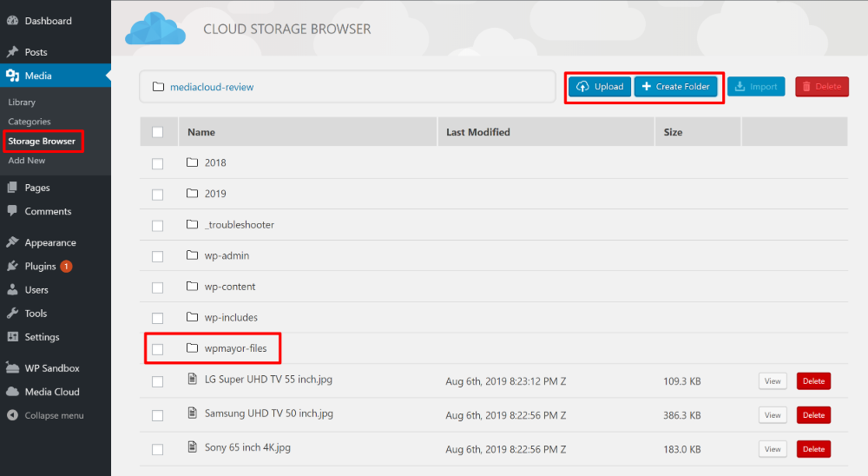Click the Settings sliders icon

pos(12,337)
